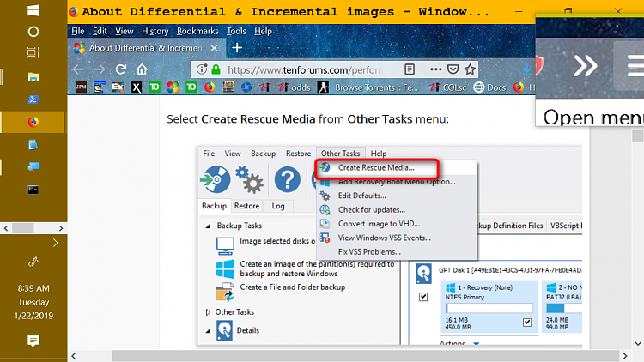644x362 pixels.
Task: Click page vertical scrollbar down arrow
Action: (x=638, y=343)
